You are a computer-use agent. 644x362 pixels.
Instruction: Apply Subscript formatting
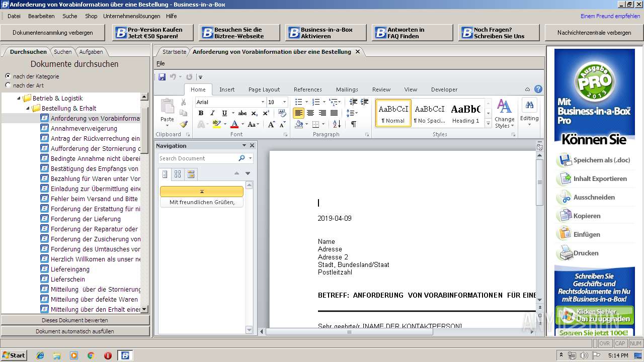[x=254, y=113]
